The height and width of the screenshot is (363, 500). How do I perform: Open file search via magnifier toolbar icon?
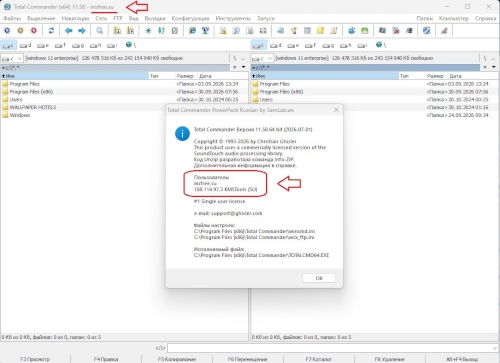99,31
